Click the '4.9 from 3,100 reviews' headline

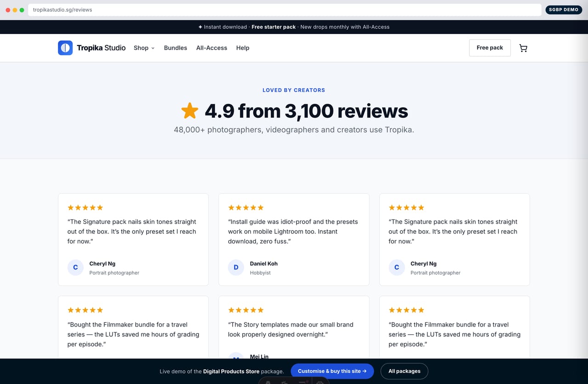tap(306, 111)
